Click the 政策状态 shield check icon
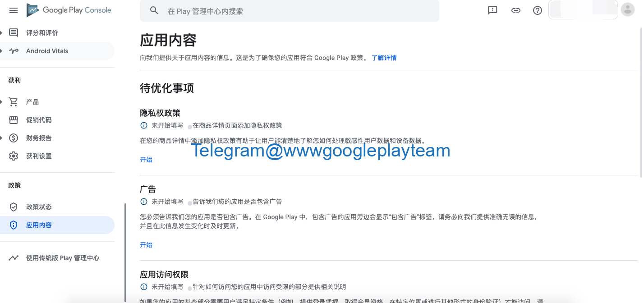This screenshot has width=644, height=303. click(14, 207)
